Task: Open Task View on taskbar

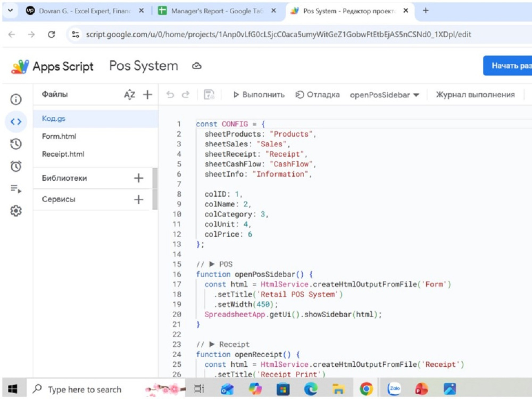Action: tap(199, 389)
